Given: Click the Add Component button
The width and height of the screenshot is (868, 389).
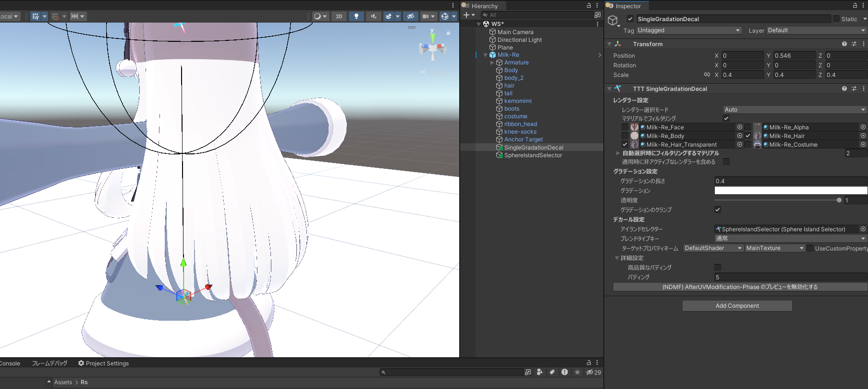Looking at the screenshot, I should [x=737, y=306].
